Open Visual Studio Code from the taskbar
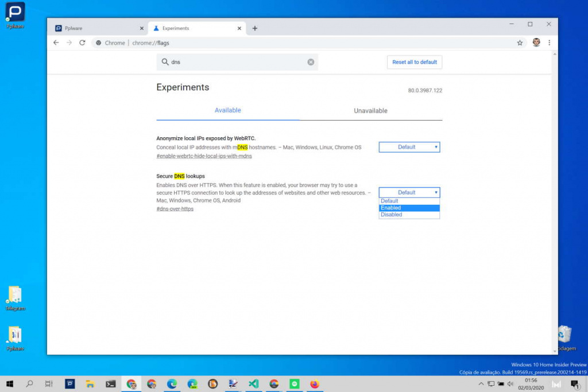588x392 pixels. 253,385
